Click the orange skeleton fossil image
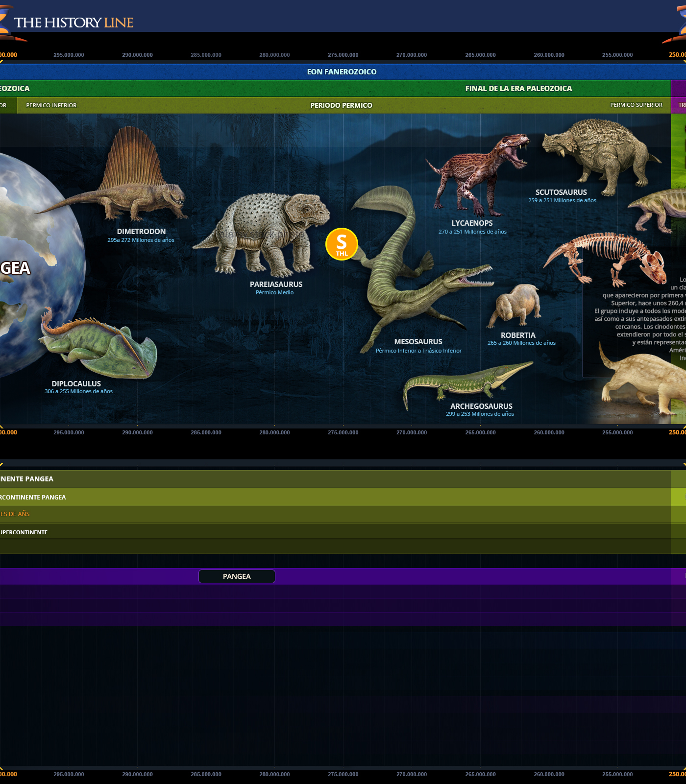Viewport: 686px width, 784px height. (x=606, y=259)
